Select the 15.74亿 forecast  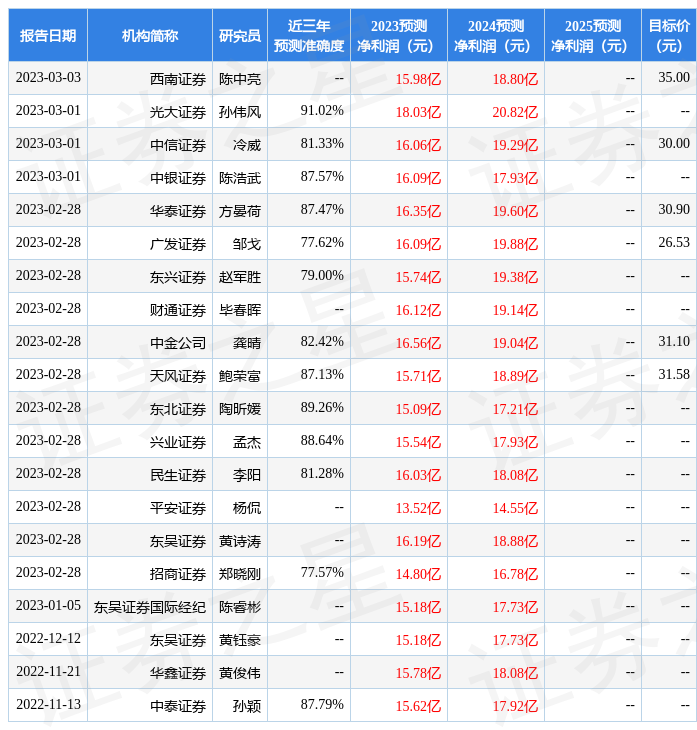click(418, 277)
